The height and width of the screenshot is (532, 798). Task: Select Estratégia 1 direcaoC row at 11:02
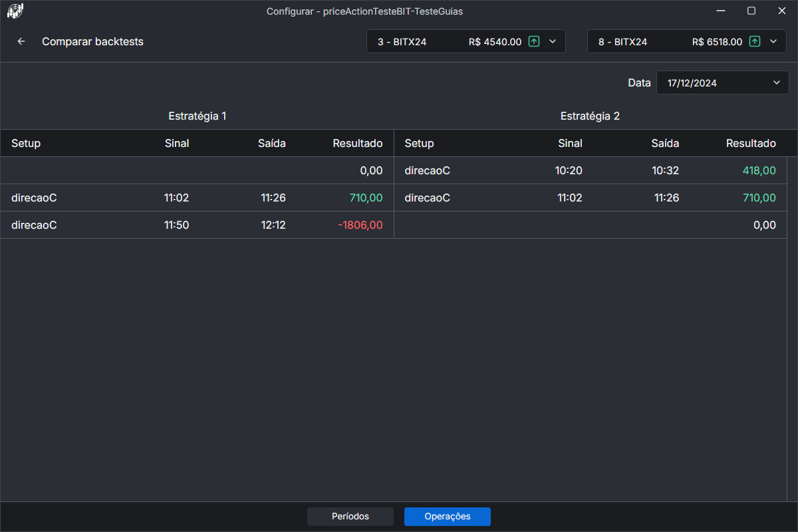click(x=197, y=198)
